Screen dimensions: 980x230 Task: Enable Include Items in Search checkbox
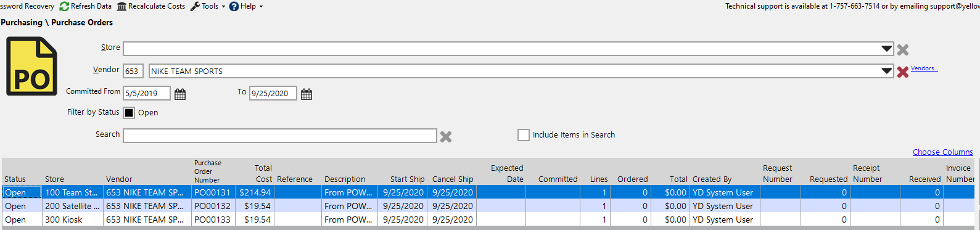[x=524, y=135]
